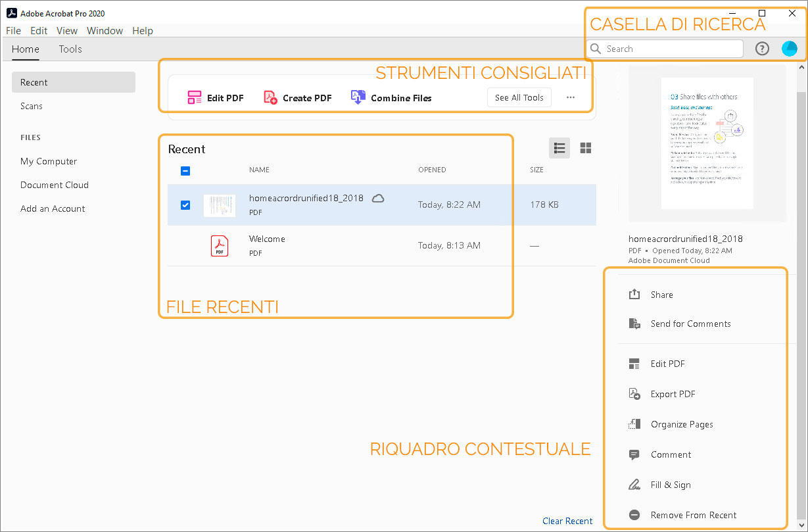808x532 pixels.
Task: Click the Comment speech bubble icon
Action: tap(634, 454)
